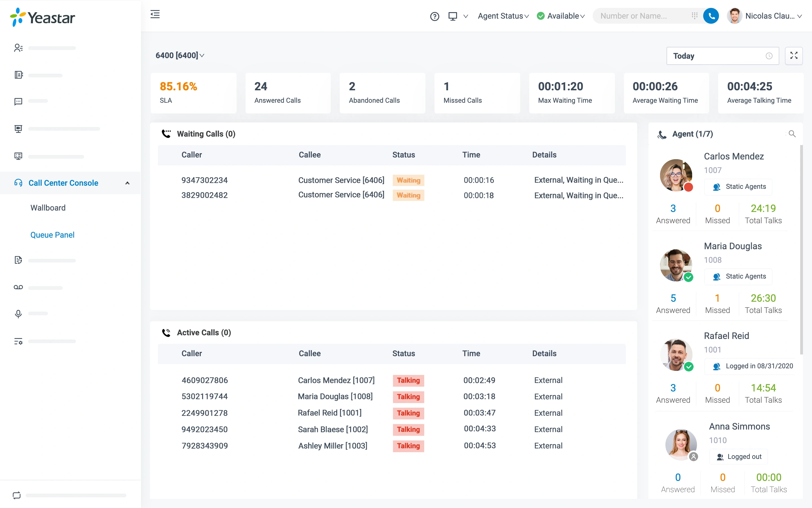Select waiting caller 9347302234 row

392,180
